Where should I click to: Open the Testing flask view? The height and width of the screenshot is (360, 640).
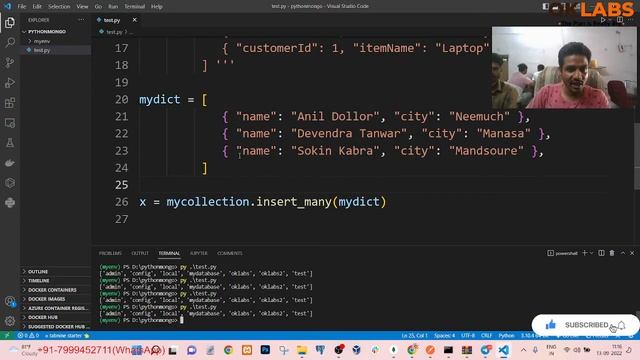[10, 142]
